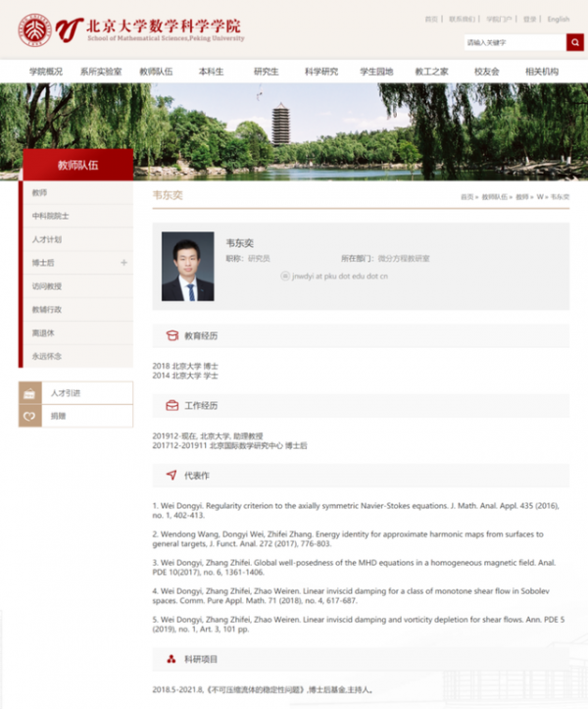Click 首页 in the breadcrumb trail
Image resolution: width=588 pixels, height=709 pixels.
pyautogui.click(x=467, y=197)
